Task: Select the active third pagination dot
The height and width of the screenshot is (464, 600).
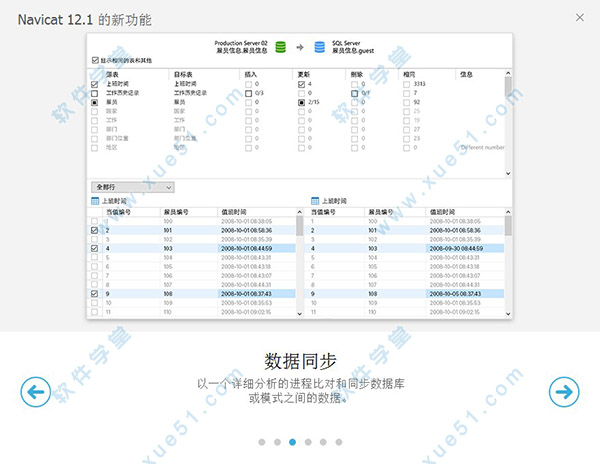Action: point(293,442)
